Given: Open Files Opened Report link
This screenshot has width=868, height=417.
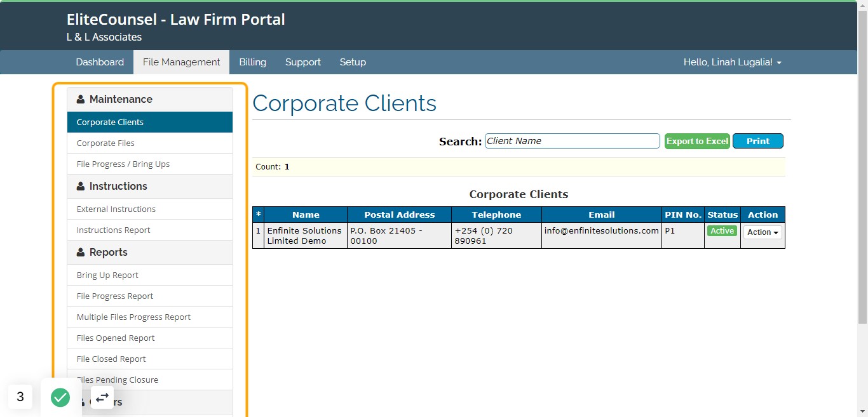Looking at the screenshot, I should 150,338.
